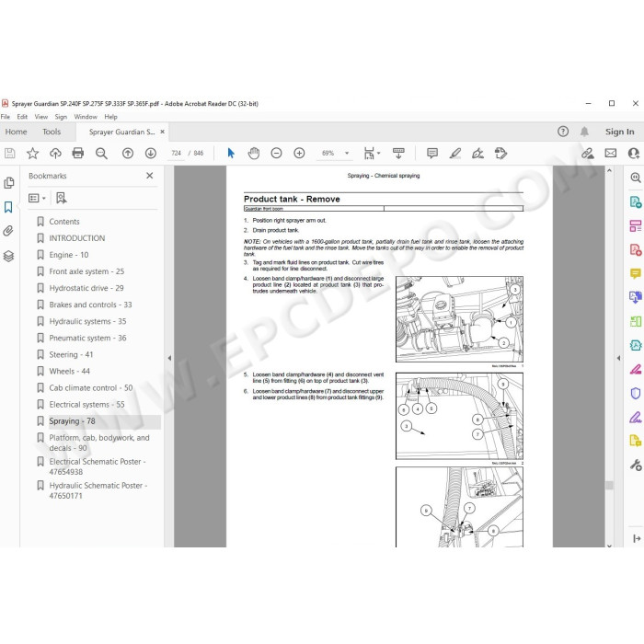Screen dimensions: 644x644
Task: Open the stamp tool icon
Action: click(500, 154)
